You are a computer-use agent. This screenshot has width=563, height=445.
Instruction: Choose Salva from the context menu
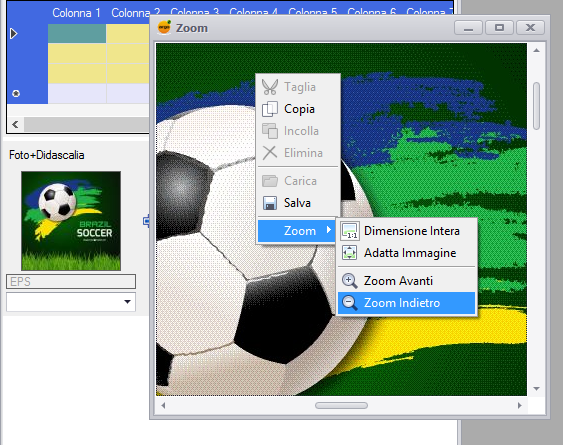point(298,203)
